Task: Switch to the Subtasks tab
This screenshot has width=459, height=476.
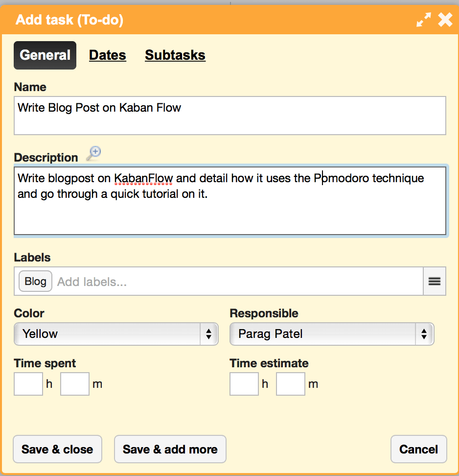Action: (175, 55)
